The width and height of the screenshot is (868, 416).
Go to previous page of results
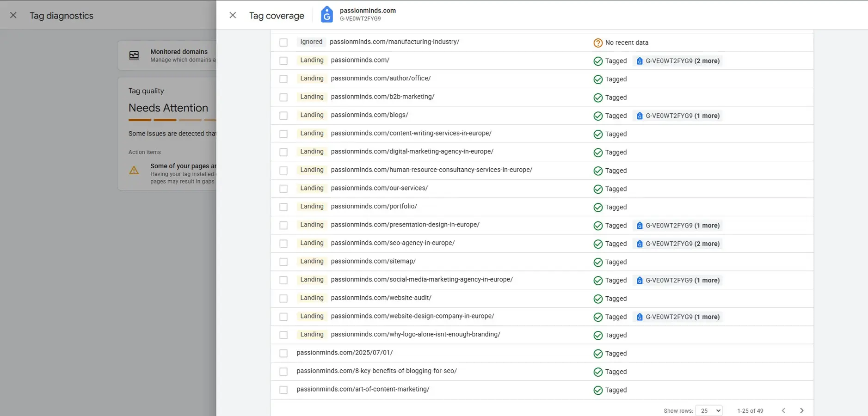783,410
